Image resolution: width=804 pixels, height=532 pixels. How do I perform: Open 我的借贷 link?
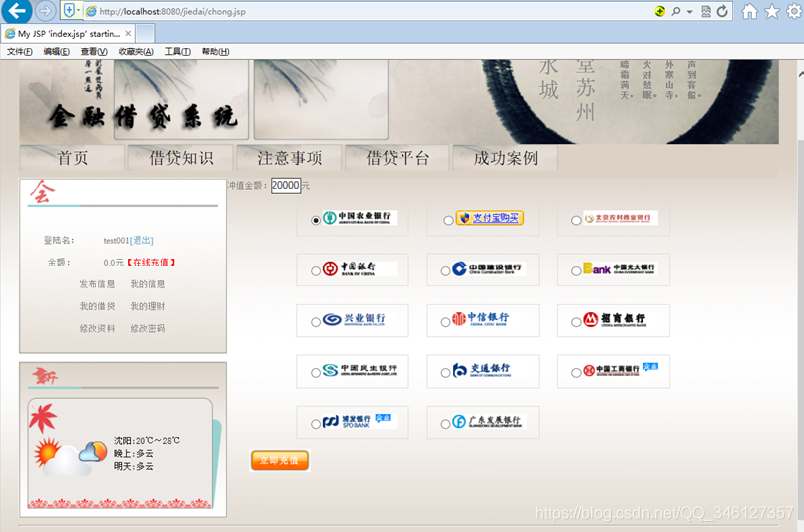[x=97, y=306]
